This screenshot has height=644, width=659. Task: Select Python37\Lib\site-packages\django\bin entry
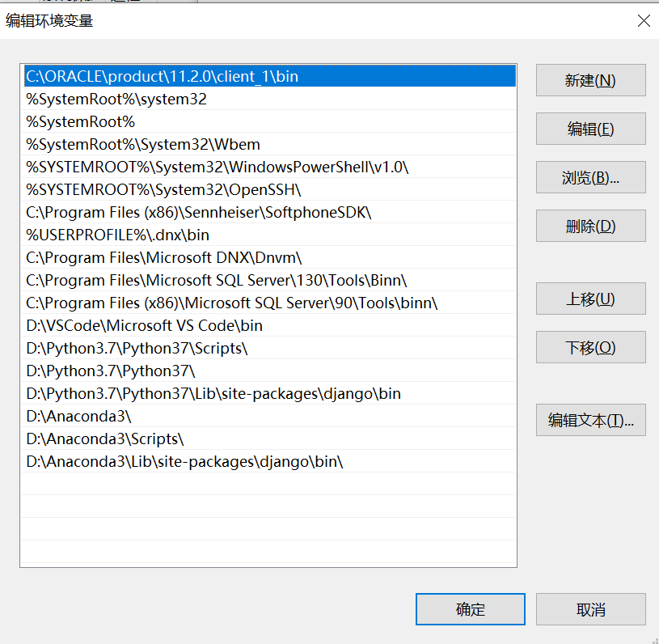pyautogui.click(x=270, y=394)
